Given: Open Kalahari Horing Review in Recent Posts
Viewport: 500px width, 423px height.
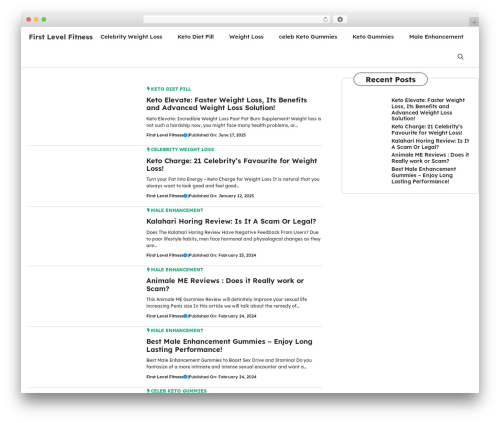Looking at the screenshot, I should point(430,144).
